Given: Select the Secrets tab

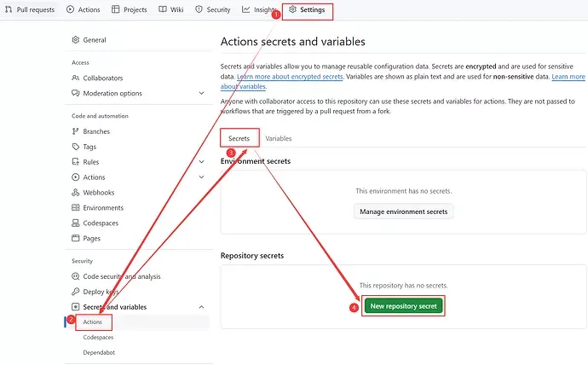Looking at the screenshot, I should (x=239, y=138).
